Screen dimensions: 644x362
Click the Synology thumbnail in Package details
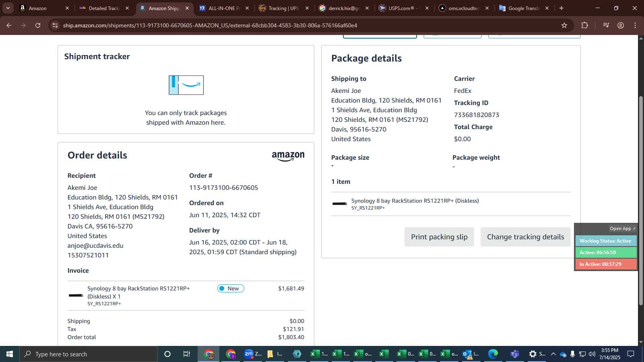[x=339, y=204]
